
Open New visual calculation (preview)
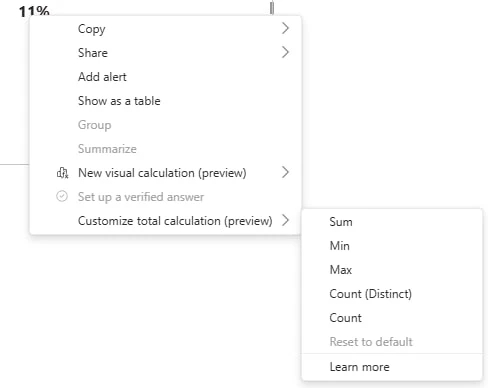(165, 173)
